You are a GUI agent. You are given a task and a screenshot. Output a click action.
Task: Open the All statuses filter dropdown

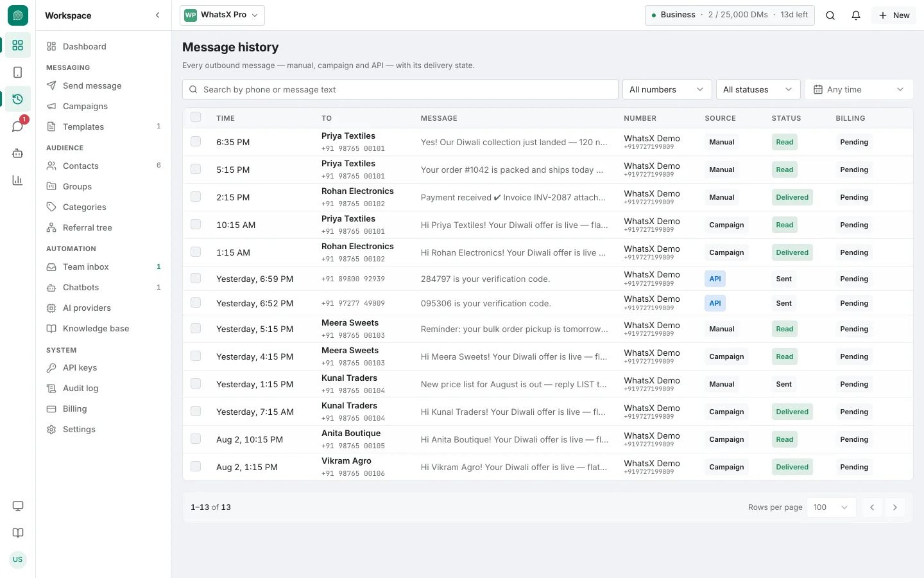tap(758, 89)
